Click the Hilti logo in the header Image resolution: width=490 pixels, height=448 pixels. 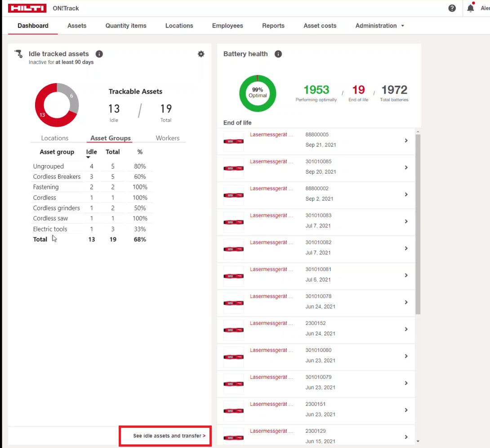coord(27,9)
